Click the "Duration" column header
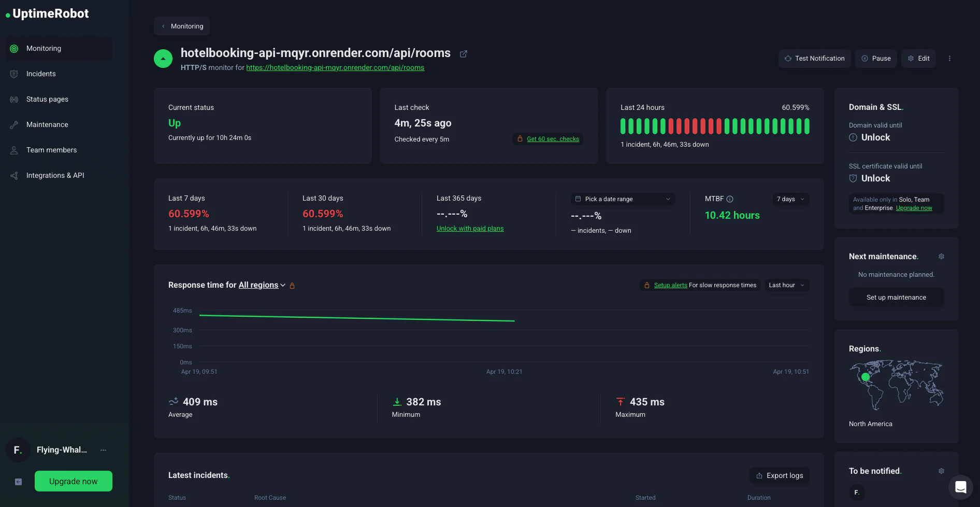The image size is (980, 507). tap(759, 498)
